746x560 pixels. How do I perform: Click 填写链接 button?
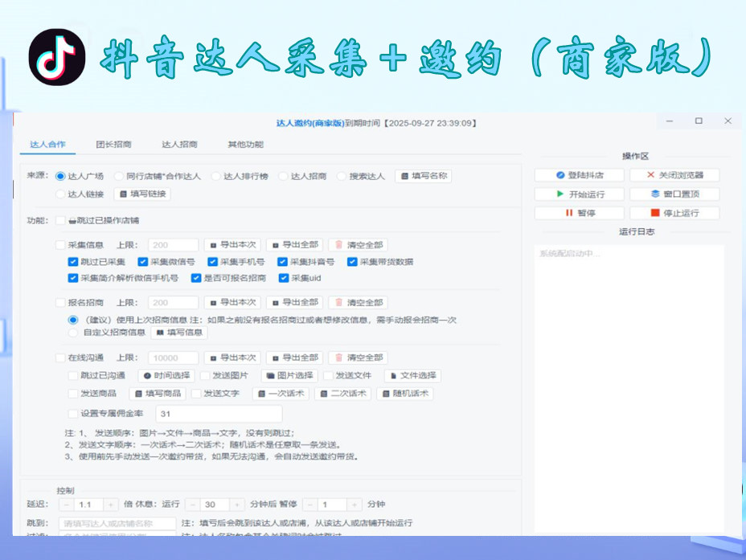142,194
